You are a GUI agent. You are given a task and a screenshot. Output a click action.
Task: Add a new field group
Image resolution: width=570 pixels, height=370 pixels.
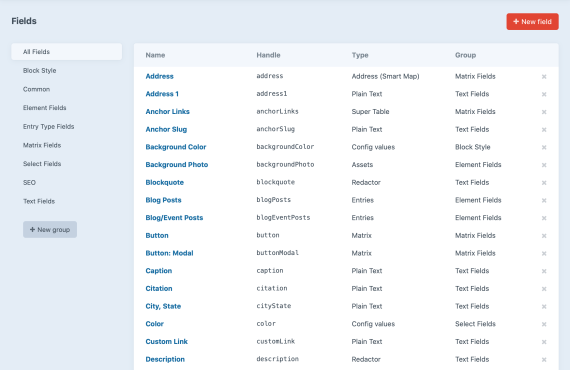[50, 230]
